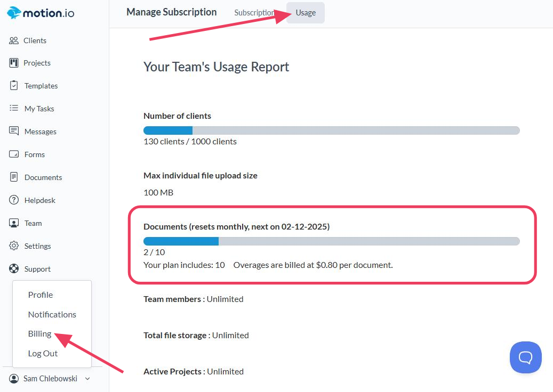Select Profile from the user menu
553x392 pixels.
click(x=41, y=295)
